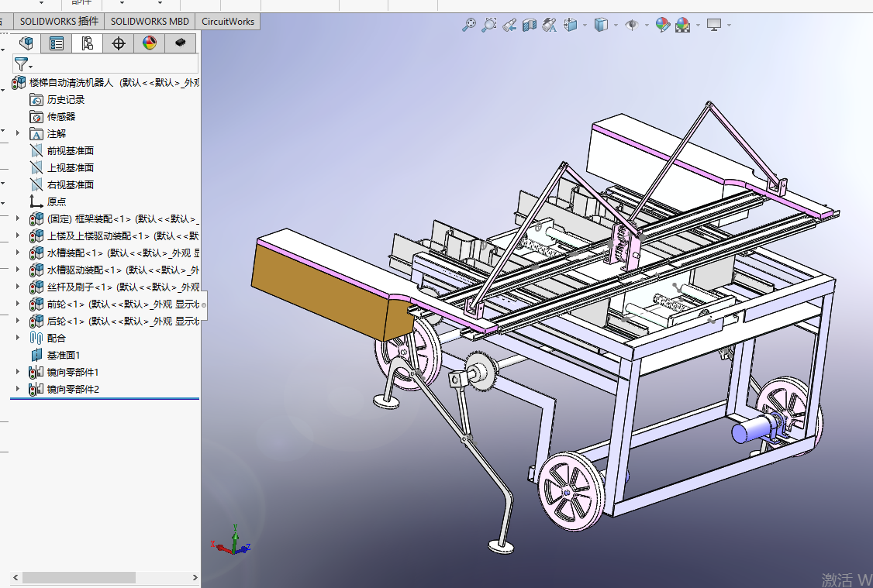Click 配合 paperclip icon
873x588 pixels.
tap(36, 338)
